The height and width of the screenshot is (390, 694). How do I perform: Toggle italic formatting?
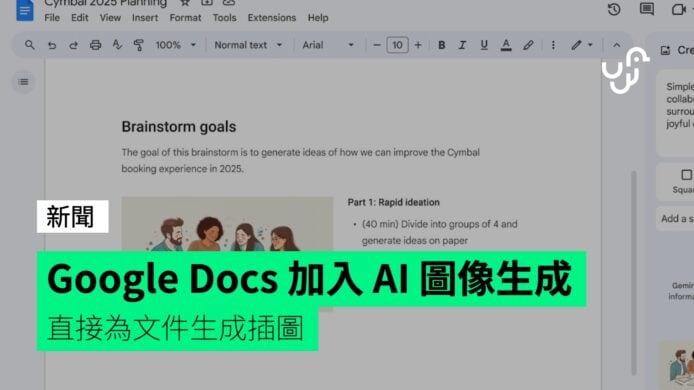coord(462,45)
